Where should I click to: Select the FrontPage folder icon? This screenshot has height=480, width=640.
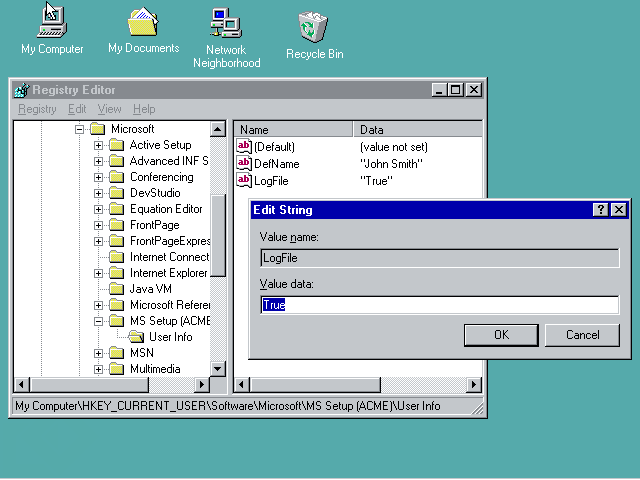pyautogui.click(x=117, y=225)
